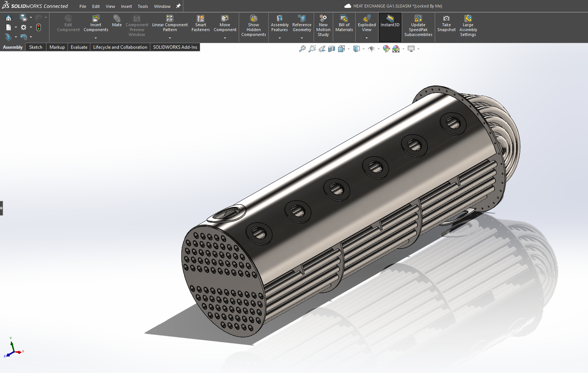The height and width of the screenshot is (373, 588).
Task: Click the Save/Open document icon
Action: point(23,18)
